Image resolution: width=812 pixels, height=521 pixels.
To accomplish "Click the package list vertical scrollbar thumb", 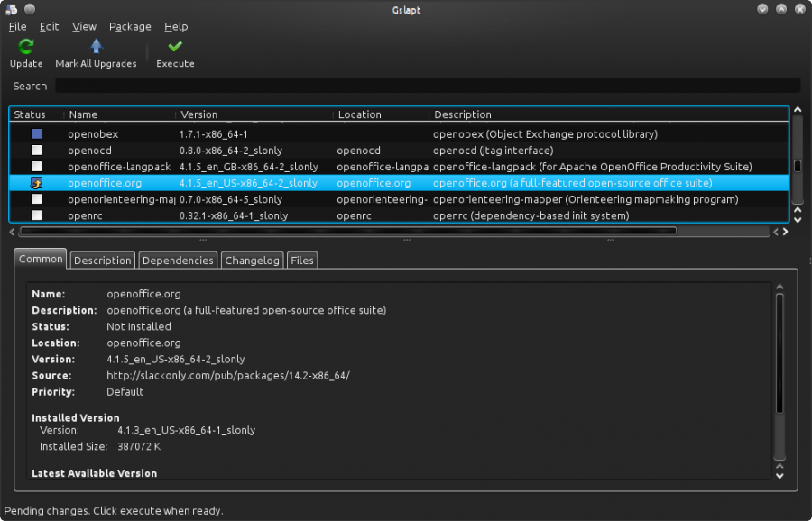I will coord(798,166).
